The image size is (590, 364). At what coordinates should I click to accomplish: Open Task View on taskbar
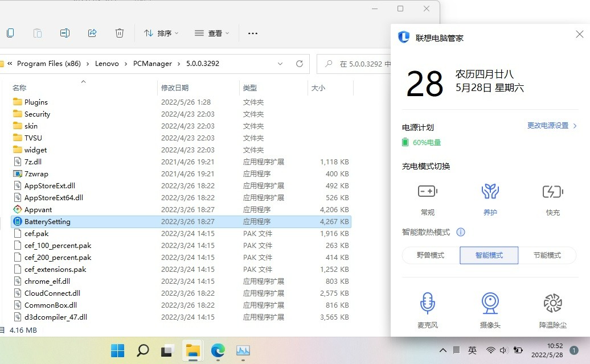point(167,350)
